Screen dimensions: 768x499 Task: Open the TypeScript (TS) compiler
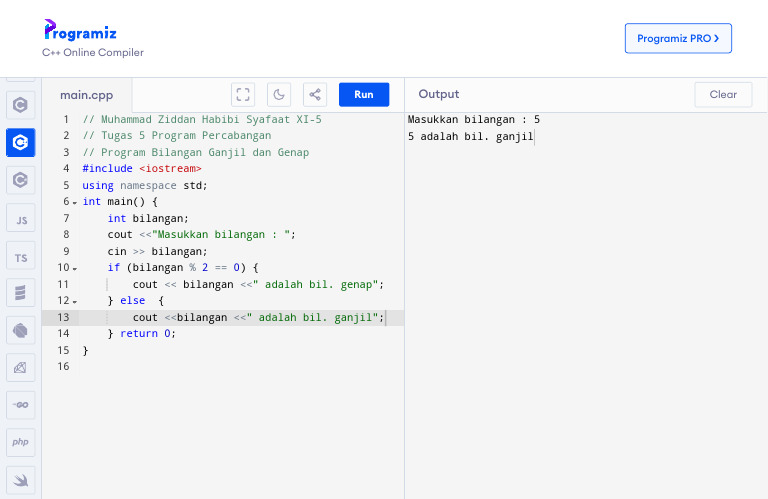(20, 257)
